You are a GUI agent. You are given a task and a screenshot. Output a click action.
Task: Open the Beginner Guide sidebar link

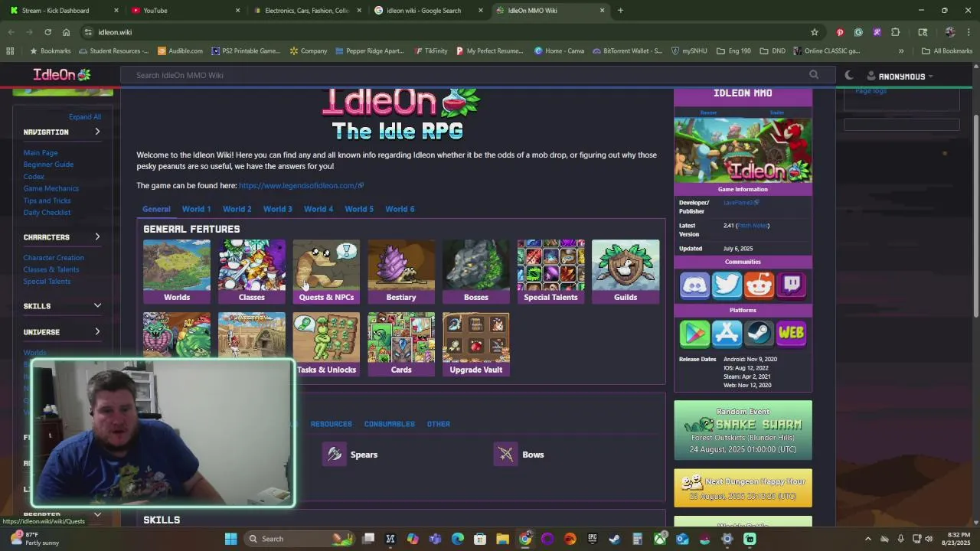point(48,165)
